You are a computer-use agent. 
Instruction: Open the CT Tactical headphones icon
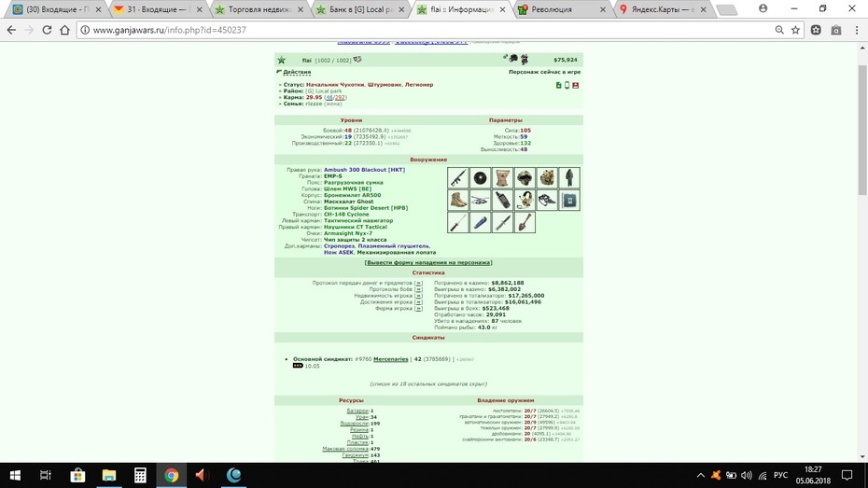pyautogui.click(x=525, y=201)
